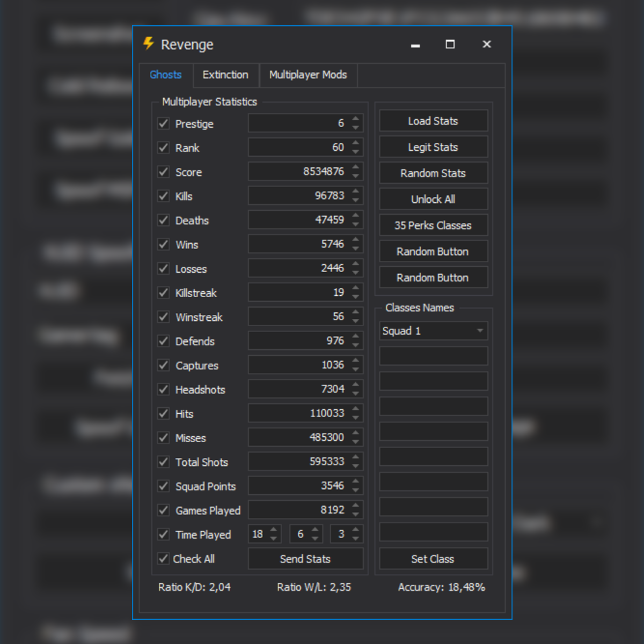Click the Unlock All button
Image resolution: width=644 pixels, height=644 pixels.
click(433, 199)
